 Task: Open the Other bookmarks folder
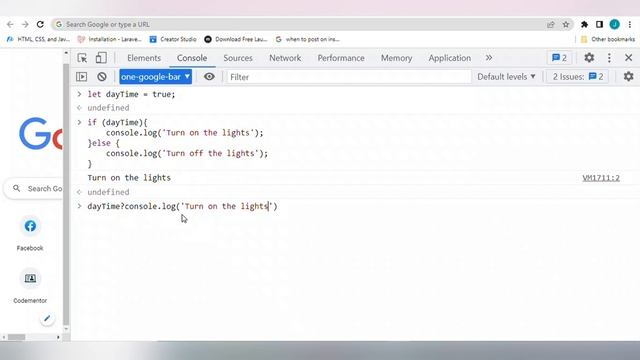point(608,39)
